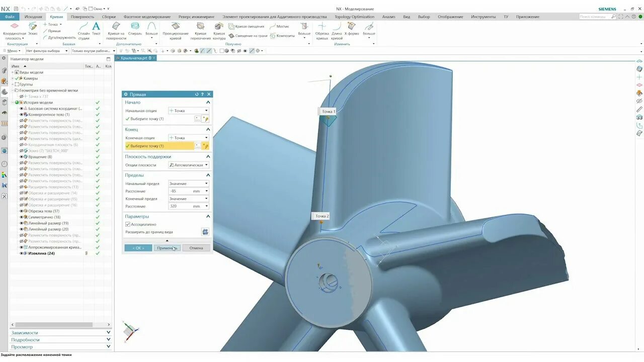The image size is (644, 362).
Task: Select the X-форма tool
Action: coord(352,29)
